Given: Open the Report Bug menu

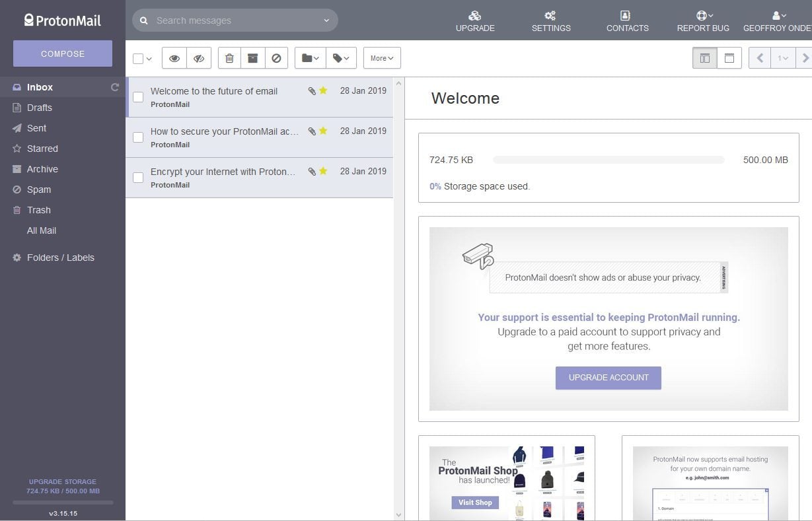Looking at the screenshot, I should tap(703, 21).
